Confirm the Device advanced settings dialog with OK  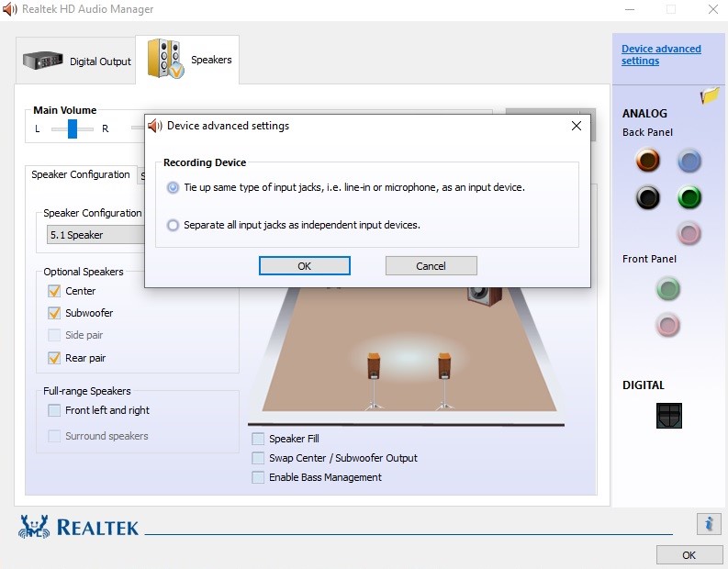point(305,266)
